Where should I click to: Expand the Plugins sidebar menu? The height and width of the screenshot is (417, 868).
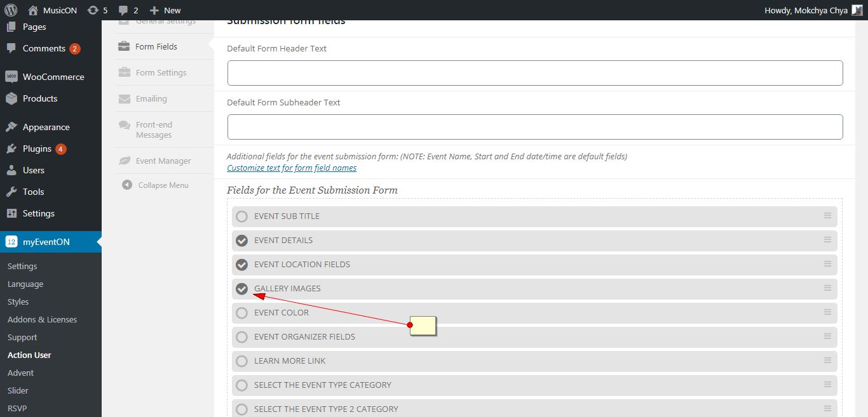pos(37,149)
